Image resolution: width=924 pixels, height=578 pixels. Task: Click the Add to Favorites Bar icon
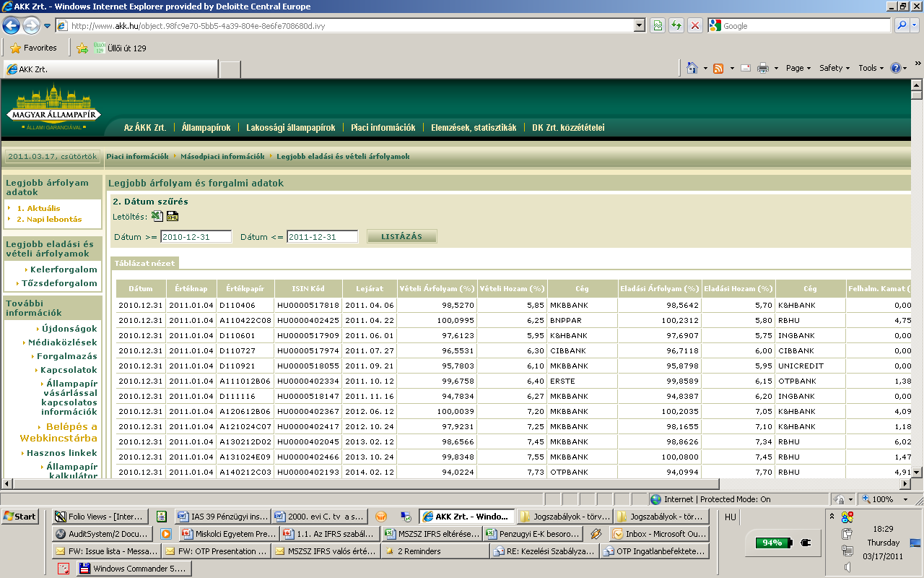pos(82,48)
